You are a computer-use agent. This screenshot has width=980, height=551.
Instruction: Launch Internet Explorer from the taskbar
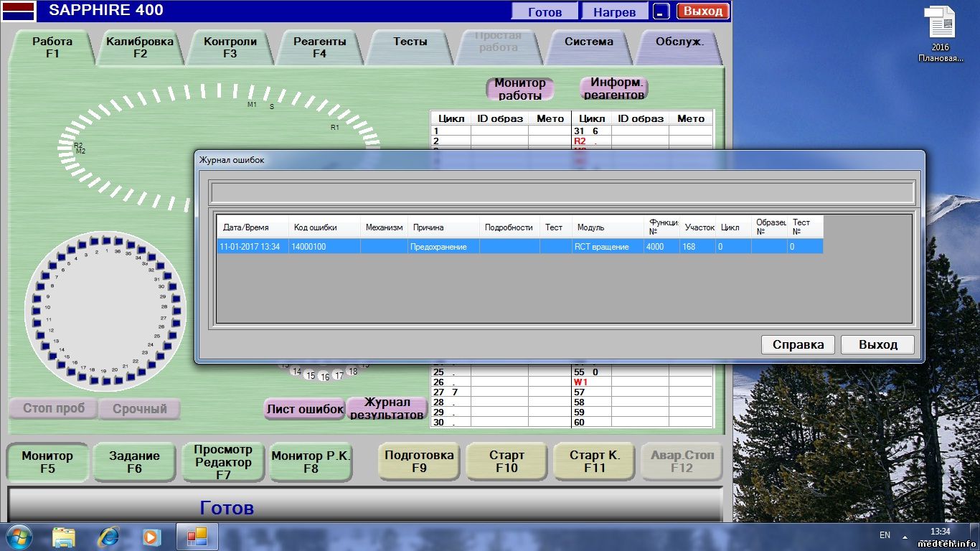click(108, 536)
